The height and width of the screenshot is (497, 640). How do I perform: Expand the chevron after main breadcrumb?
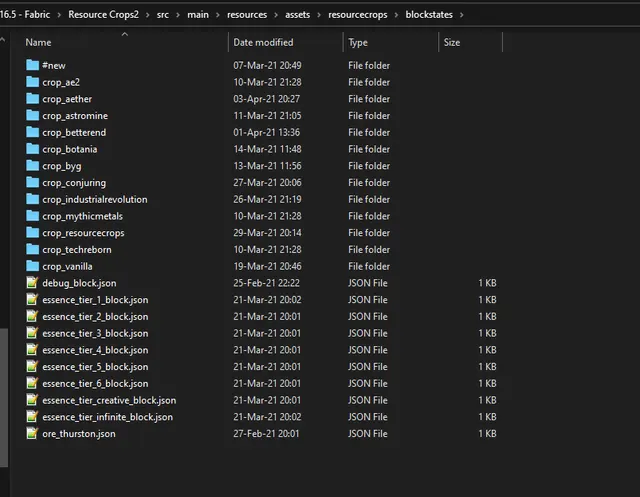tap(218, 15)
